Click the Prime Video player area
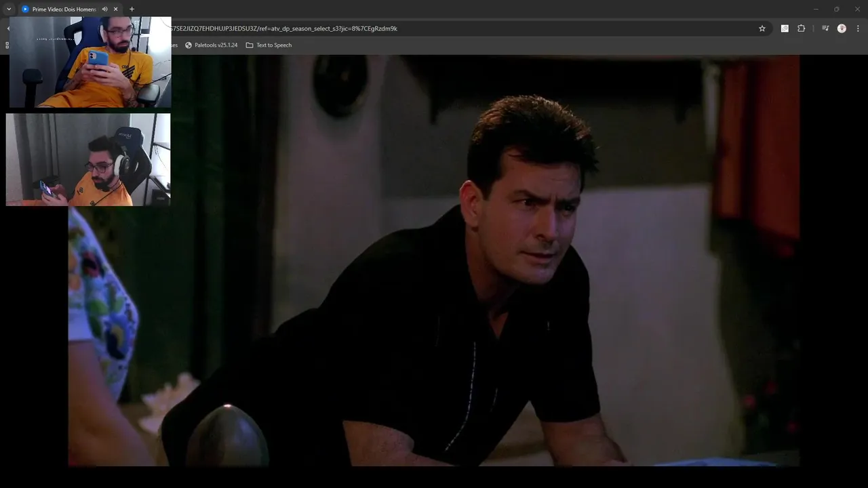Image resolution: width=868 pixels, height=488 pixels. 434,261
